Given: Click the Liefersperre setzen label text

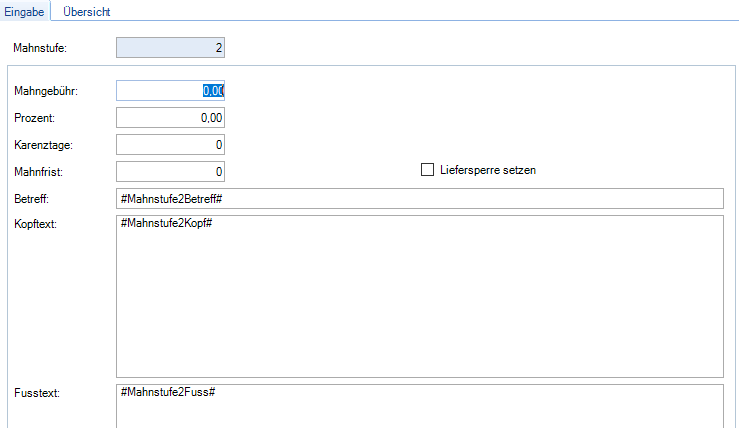Looking at the screenshot, I should point(488,170).
